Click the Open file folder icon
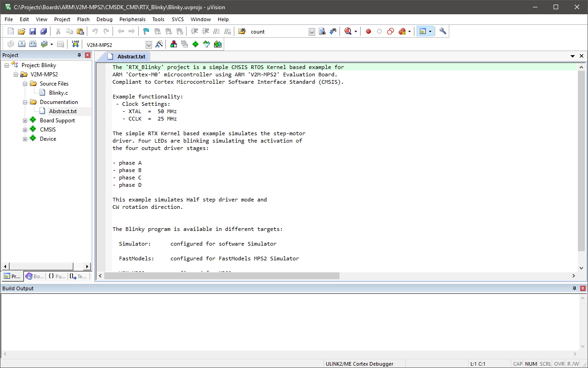 [21, 31]
